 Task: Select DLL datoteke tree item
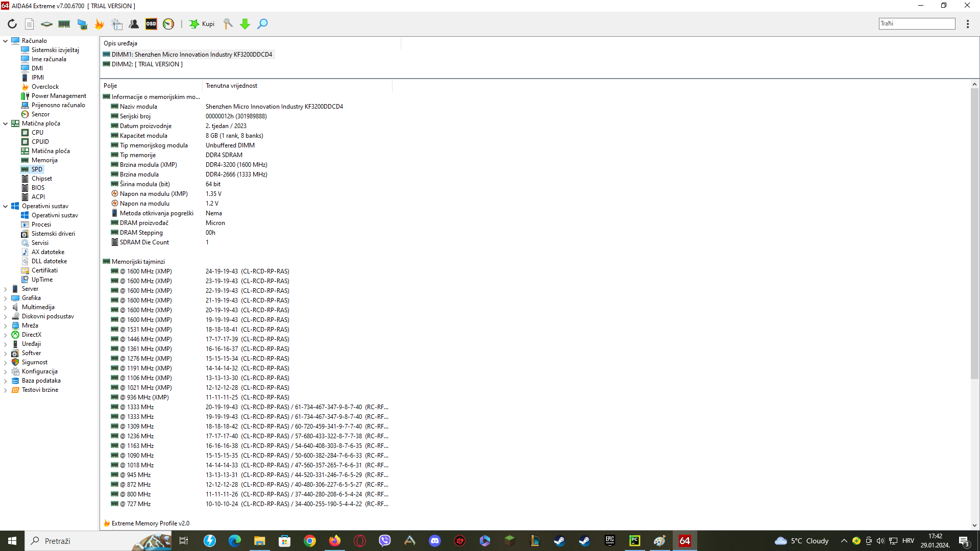pos(49,261)
